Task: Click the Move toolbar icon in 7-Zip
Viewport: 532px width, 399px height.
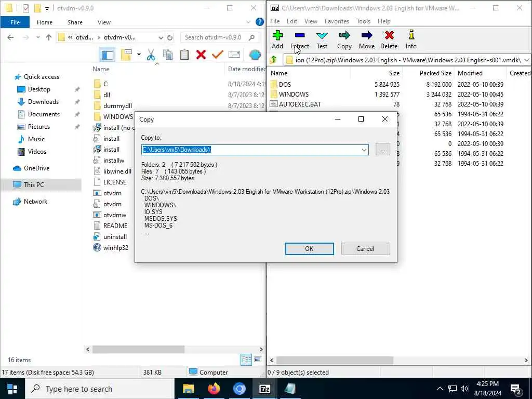Action: pos(367,39)
